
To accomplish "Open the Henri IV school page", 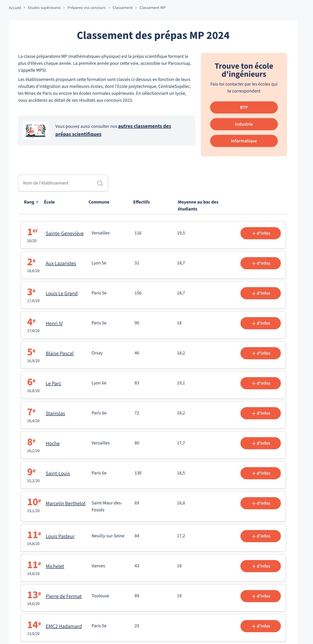I will point(54,324).
